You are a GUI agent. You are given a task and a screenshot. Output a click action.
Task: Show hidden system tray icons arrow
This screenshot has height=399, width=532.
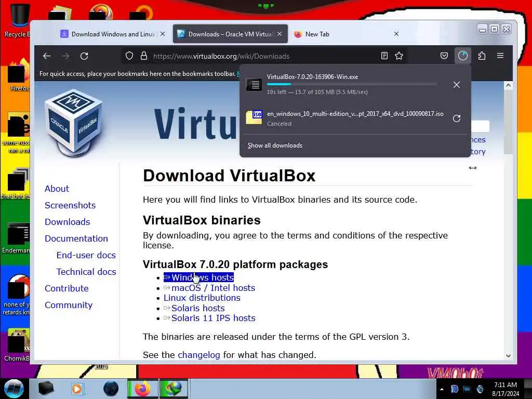[442, 389]
